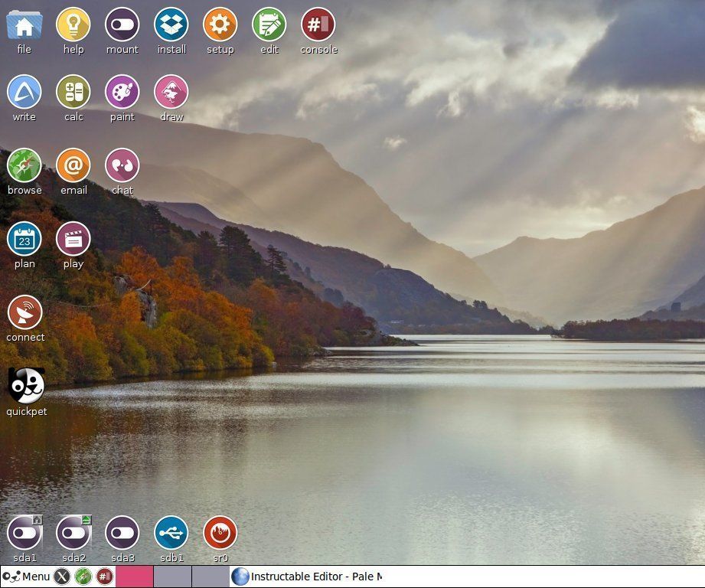
Task: Launch the paint program
Action: [122, 92]
